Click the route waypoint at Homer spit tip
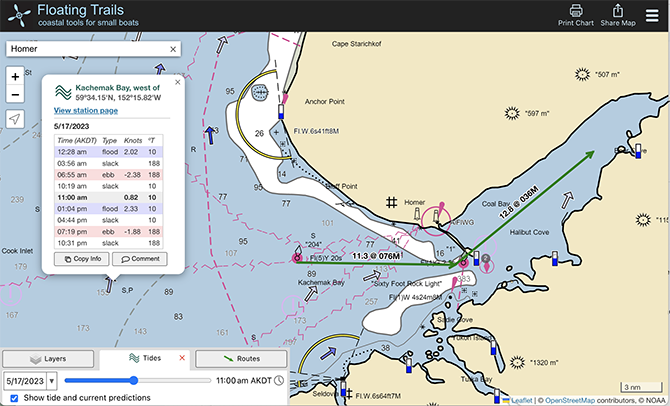The height and width of the screenshot is (406, 670). [x=463, y=262]
